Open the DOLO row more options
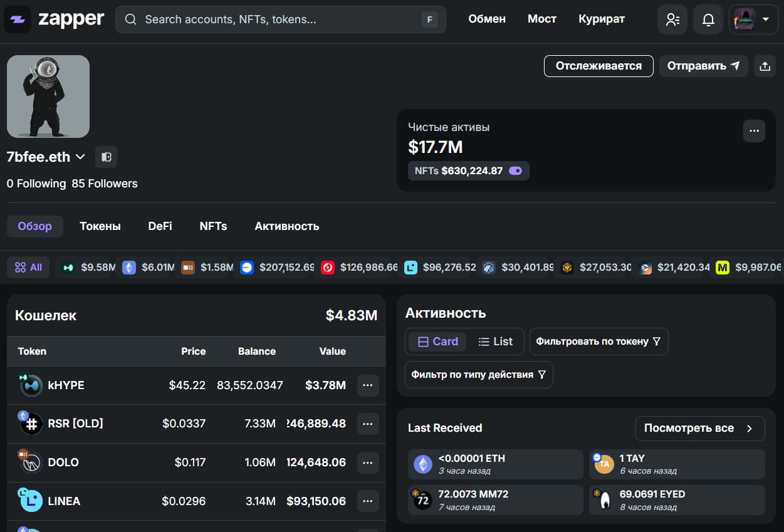The height and width of the screenshot is (532, 784). coord(368,463)
